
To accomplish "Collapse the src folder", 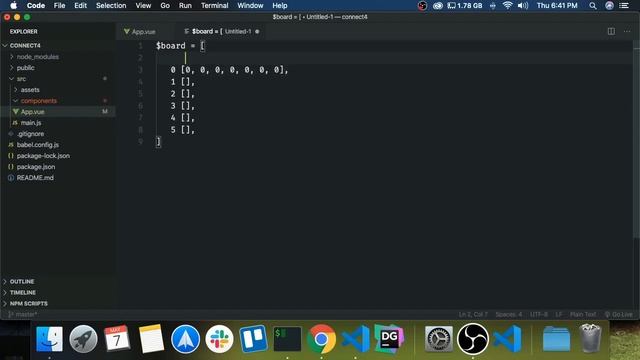I will point(21,79).
